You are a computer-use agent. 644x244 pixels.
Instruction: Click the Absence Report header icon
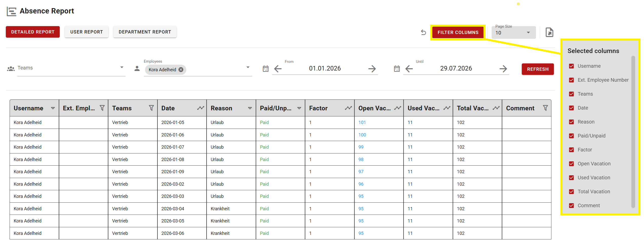tap(11, 11)
